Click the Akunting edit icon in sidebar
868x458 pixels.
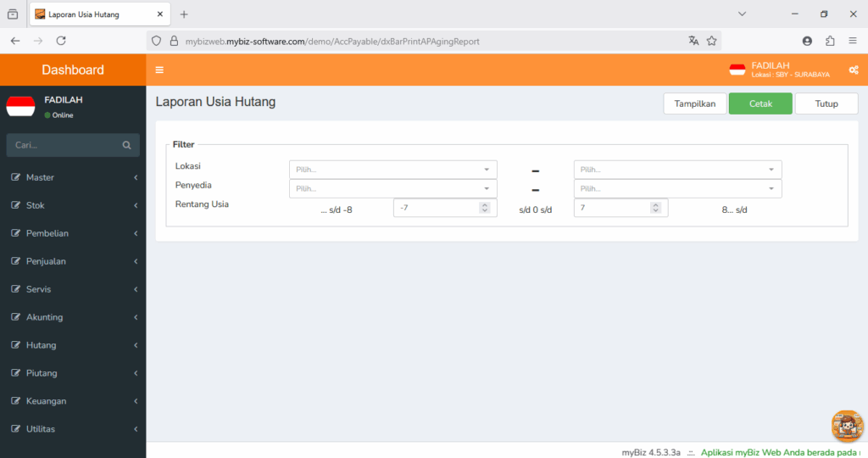[x=15, y=316]
